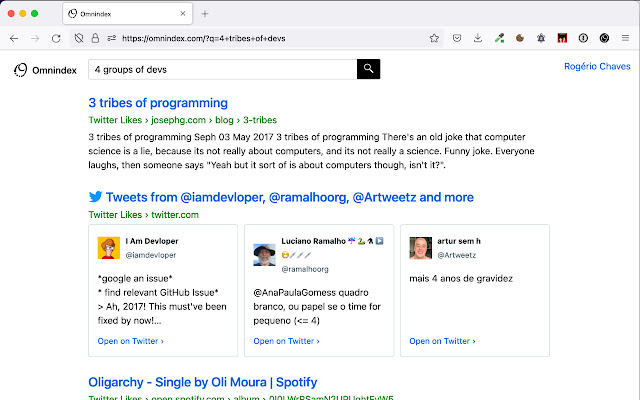Image resolution: width=640 pixels, height=400 pixels.
Task: Click the circled info extension icon
Action: 583,38
